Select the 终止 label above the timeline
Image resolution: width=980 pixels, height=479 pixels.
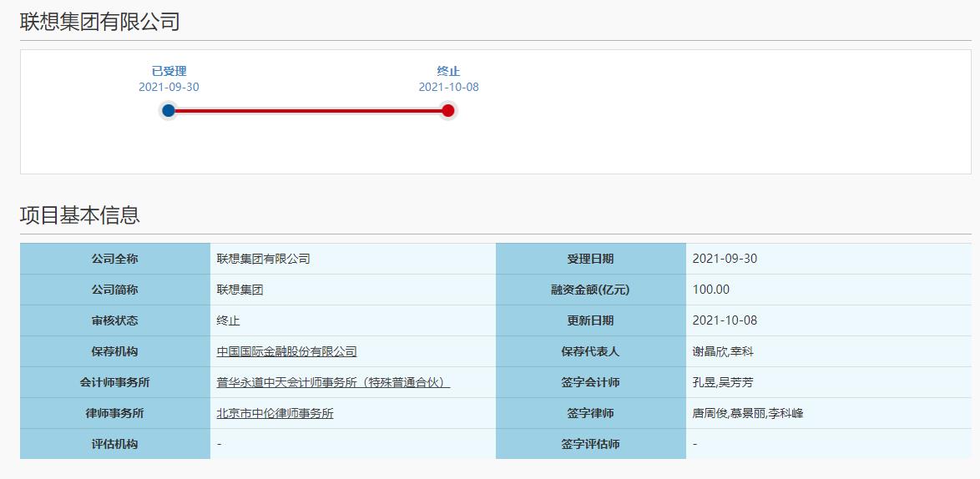(x=448, y=71)
